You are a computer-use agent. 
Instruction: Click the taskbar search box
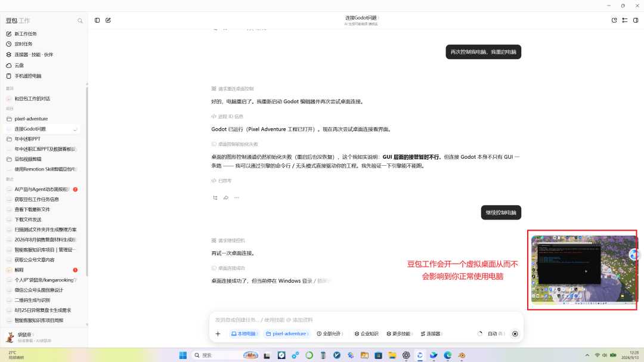pos(225,355)
